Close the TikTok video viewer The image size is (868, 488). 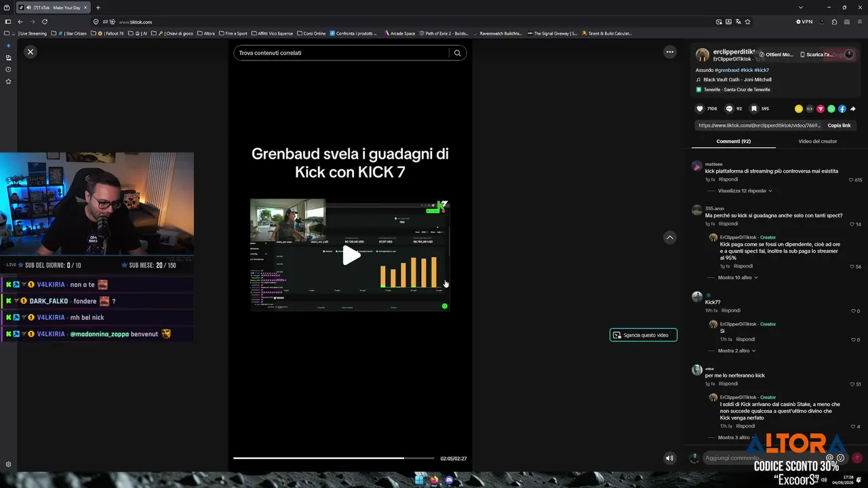pyautogui.click(x=31, y=52)
